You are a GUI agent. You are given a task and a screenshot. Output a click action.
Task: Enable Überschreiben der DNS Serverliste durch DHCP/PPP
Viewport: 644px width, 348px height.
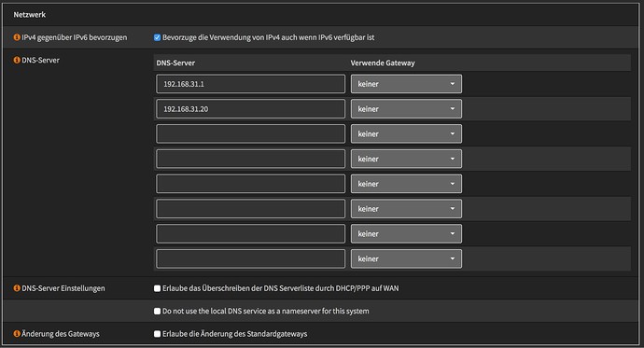(158, 288)
